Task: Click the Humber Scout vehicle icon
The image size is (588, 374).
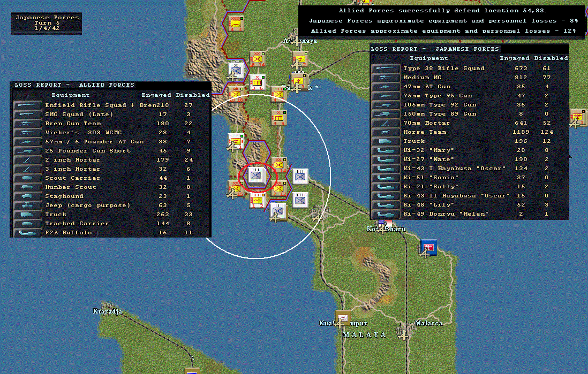Action: point(27,187)
